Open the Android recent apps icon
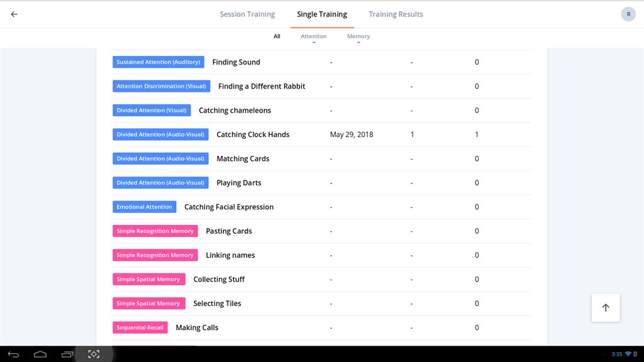Screen dimensions: 644x362 coord(67,354)
